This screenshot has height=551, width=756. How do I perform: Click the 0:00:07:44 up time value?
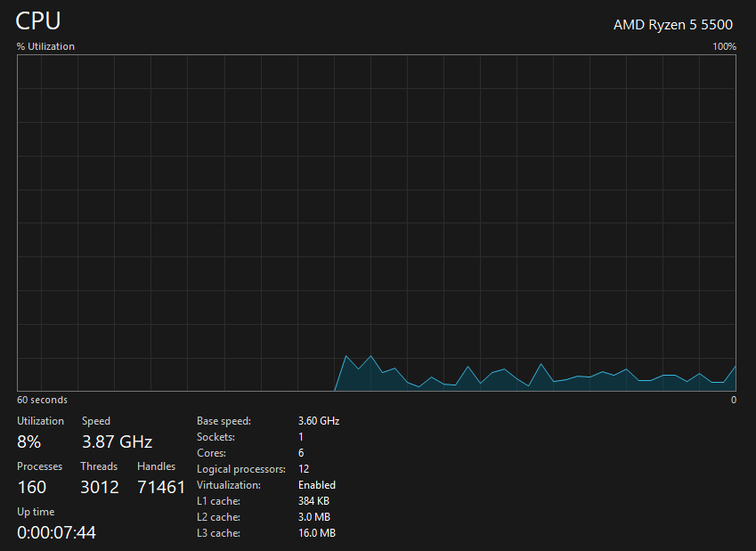[x=56, y=532]
